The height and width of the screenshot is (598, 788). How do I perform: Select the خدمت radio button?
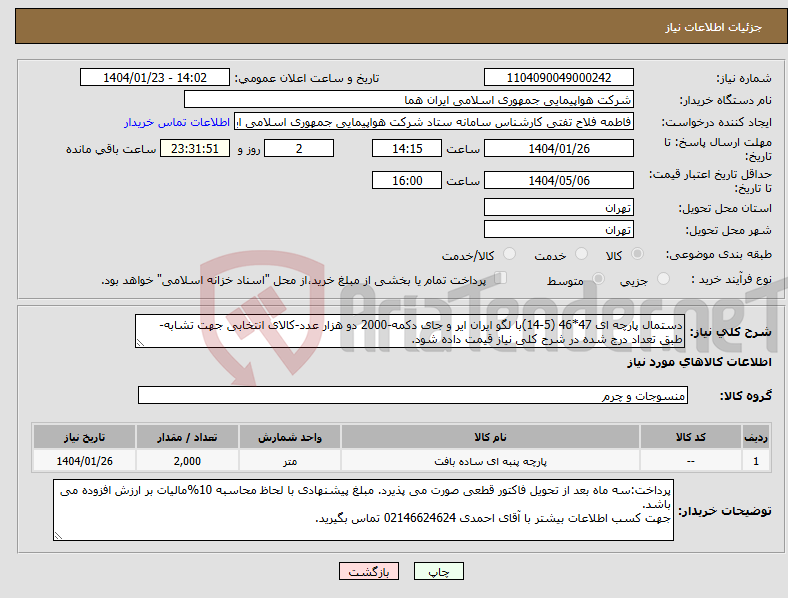pyautogui.click(x=581, y=254)
